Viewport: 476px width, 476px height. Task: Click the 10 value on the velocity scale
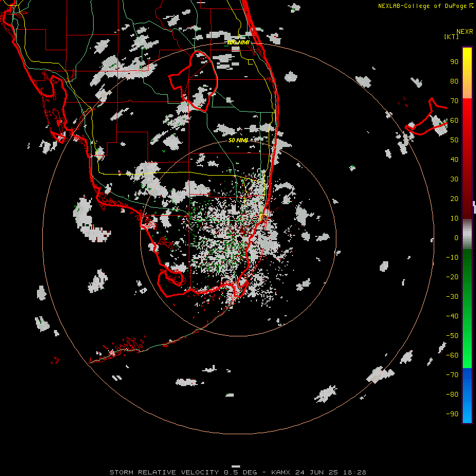point(454,218)
